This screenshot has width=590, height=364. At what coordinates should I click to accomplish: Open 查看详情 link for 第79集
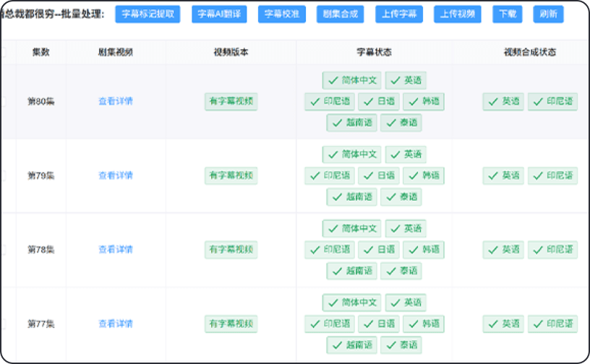[x=116, y=175]
